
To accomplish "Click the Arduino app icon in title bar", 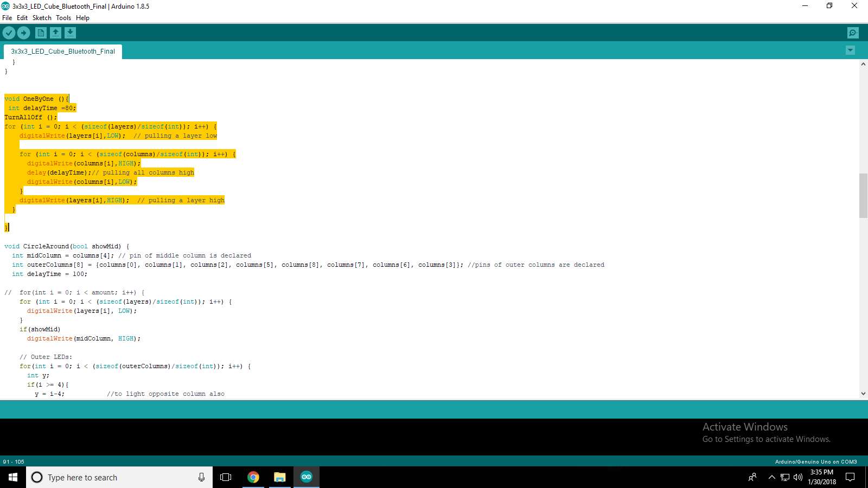I will coord(5,6).
